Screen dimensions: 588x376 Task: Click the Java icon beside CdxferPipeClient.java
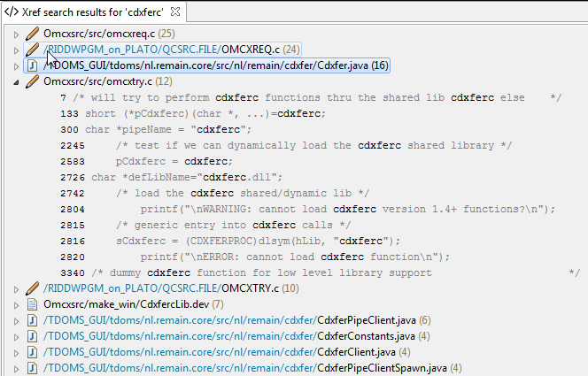33,320
